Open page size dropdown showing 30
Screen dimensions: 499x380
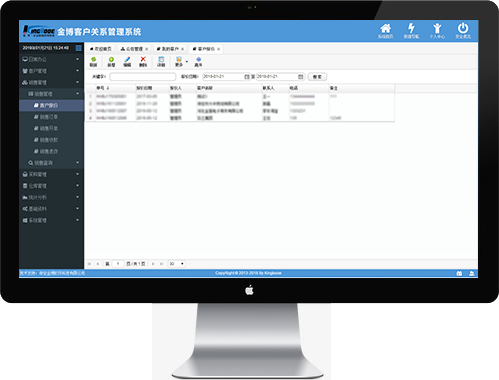point(177,264)
